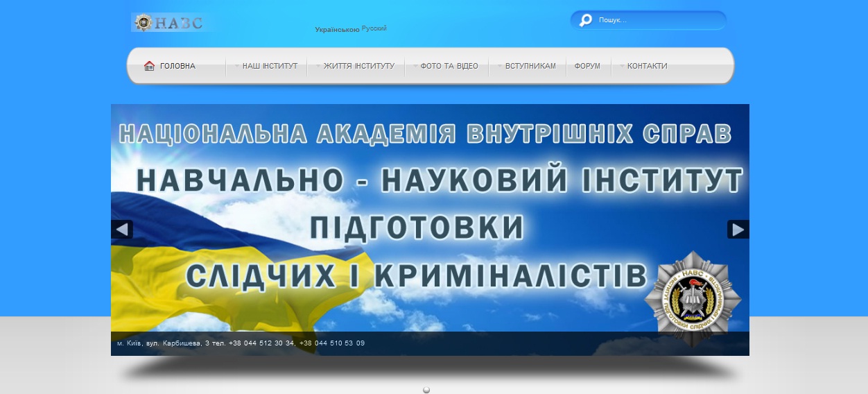Screen dimensions: 868x394
Task: Click the red home icon beside ГОЛОВНА
Action: point(149,66)
